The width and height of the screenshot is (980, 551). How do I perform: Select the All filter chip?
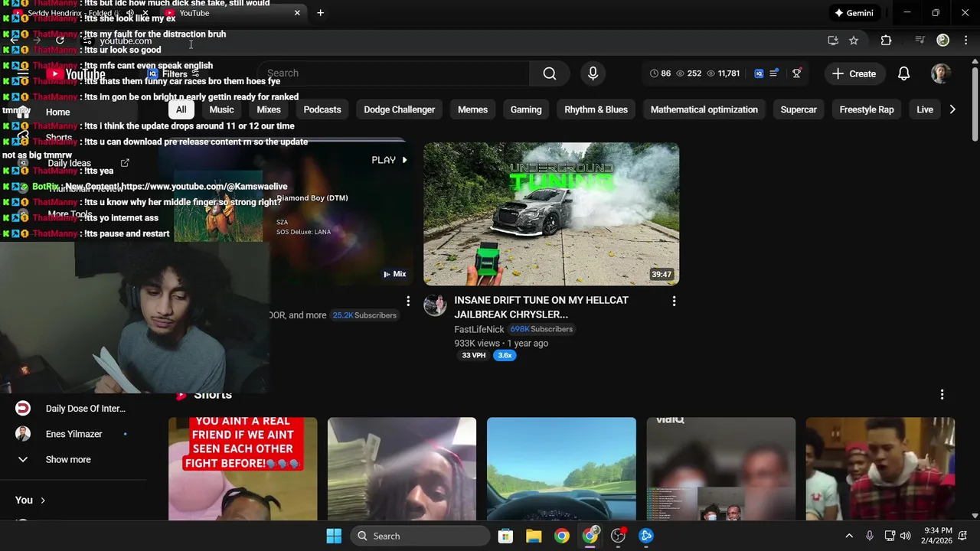181,109
